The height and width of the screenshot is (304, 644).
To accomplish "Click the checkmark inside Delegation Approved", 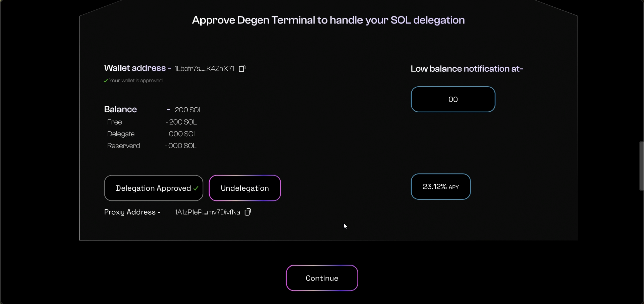I will tap(196, 188).
